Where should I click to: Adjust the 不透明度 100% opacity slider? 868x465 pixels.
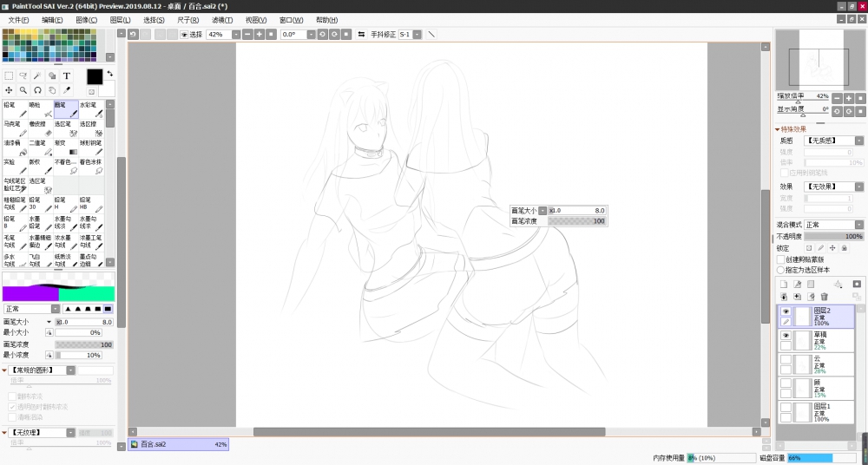(833, 236)
